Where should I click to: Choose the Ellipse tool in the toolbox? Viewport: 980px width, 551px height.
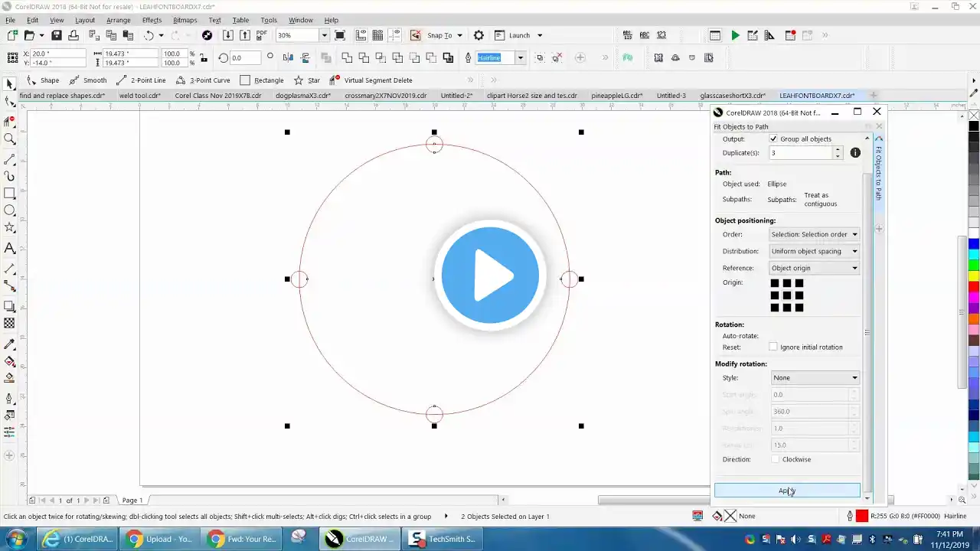10,210
